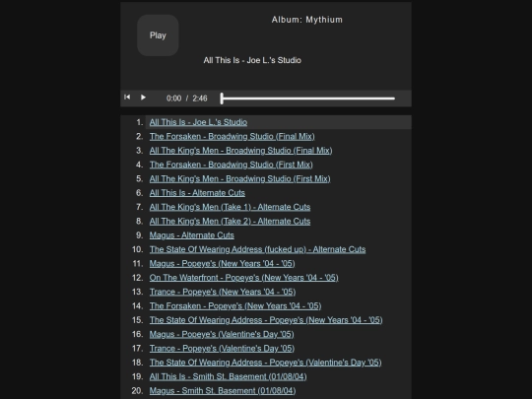532x399 pixels.
Task: Open track 15 State Of Wearing Address New Years
Action: [x=266, y=320]
